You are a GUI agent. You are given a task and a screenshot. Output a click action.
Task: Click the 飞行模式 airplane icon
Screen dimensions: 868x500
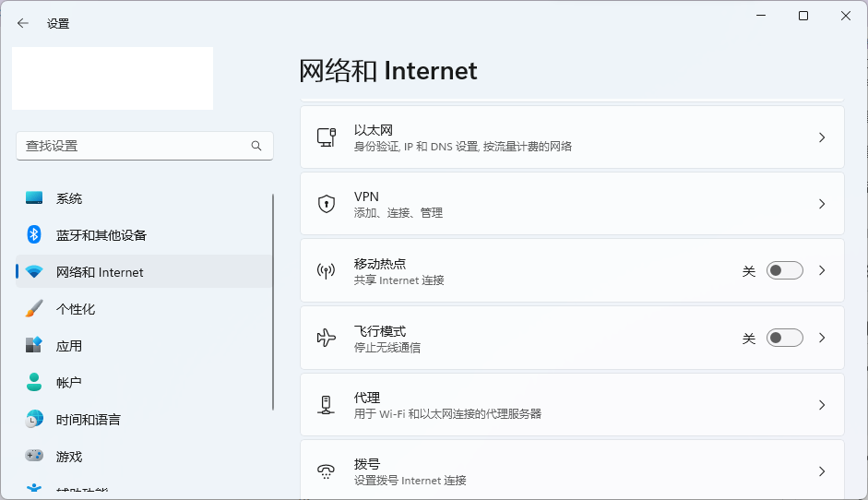tap(326, 338)
